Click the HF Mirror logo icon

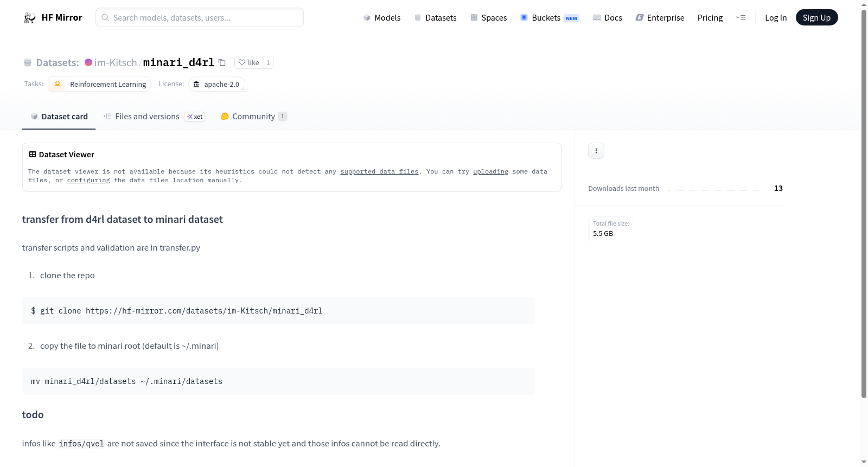pos(30,18)
